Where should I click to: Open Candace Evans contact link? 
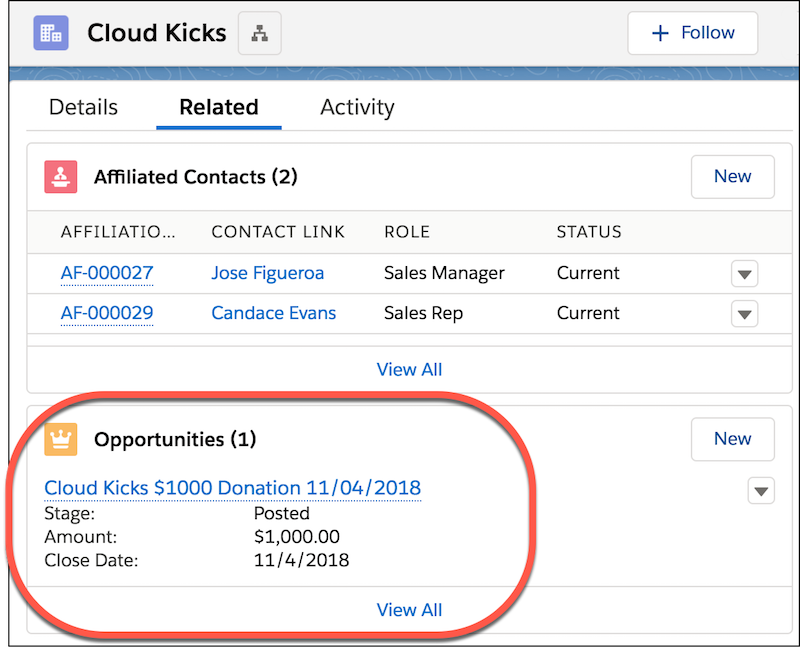click(x=274, y=313)
